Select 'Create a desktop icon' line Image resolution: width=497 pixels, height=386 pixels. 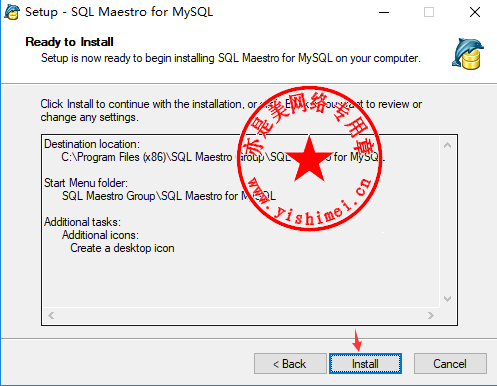click(122, 248)
